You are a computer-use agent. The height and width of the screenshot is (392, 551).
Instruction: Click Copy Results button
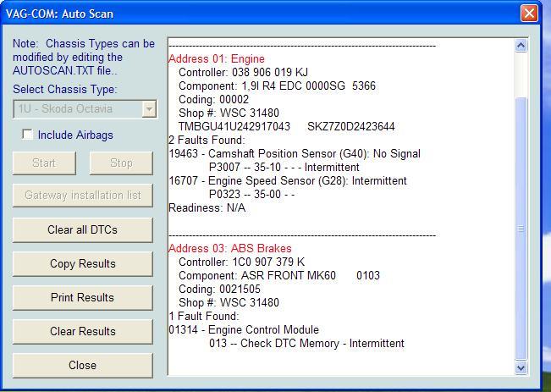point(83,263)
